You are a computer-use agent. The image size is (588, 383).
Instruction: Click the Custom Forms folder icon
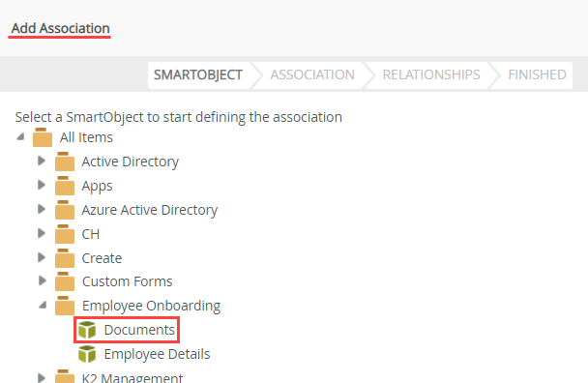click(x=65, y=281)
